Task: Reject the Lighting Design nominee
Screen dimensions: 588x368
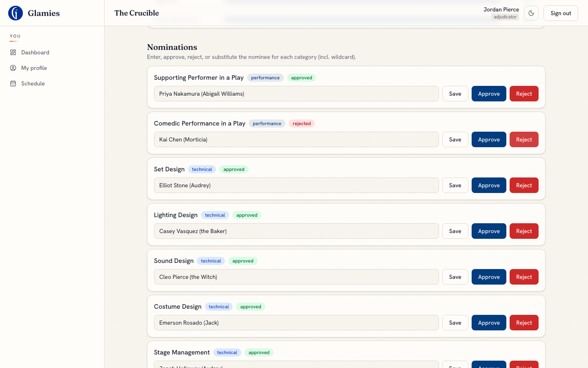Action: [x=524, y=231]
